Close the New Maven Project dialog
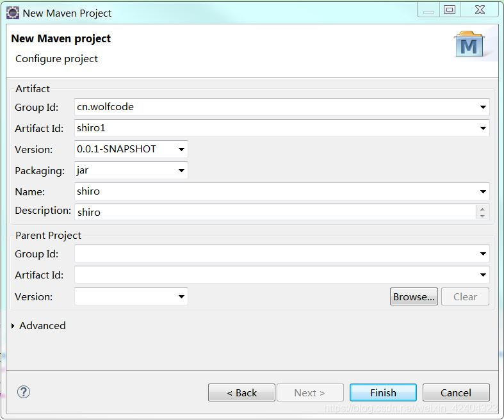Screen dimensions: 504x420 pos(480,10)
